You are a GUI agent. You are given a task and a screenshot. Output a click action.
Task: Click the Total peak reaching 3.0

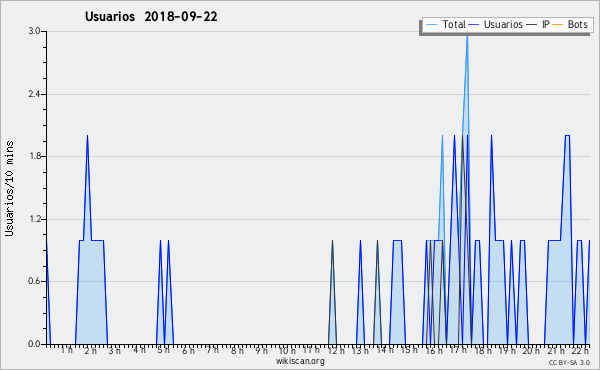467,38
